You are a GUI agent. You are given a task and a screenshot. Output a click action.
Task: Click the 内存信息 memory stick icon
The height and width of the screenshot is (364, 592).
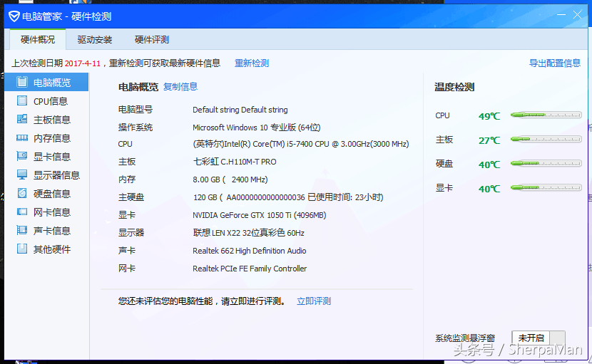click(x=22, y=138)
